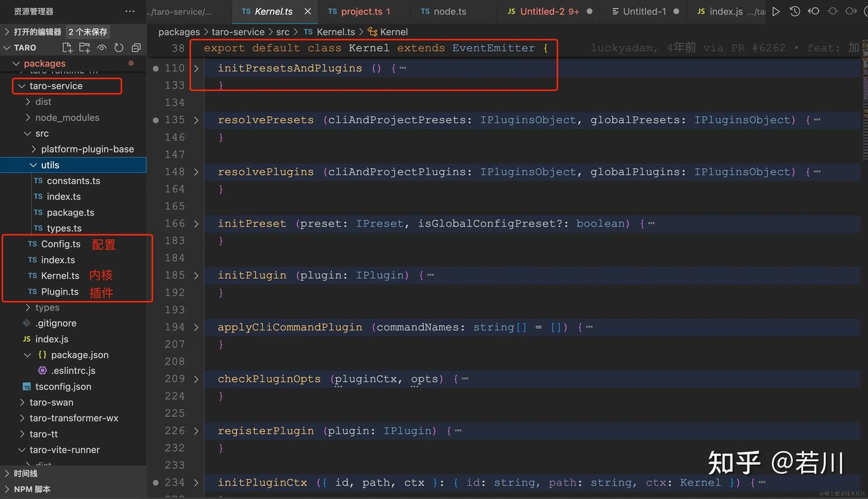Click the Refresh Explorer icon

(x=119, y=48)
